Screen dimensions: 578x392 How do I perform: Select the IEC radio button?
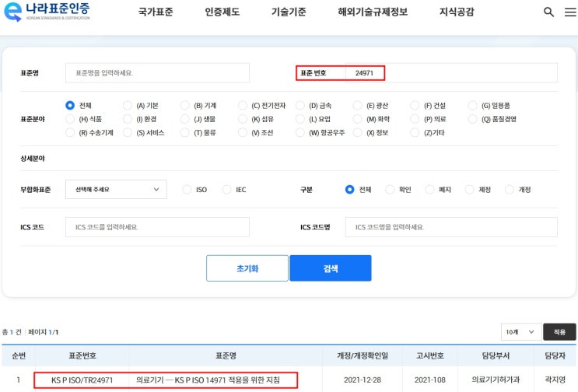point(227,189)
